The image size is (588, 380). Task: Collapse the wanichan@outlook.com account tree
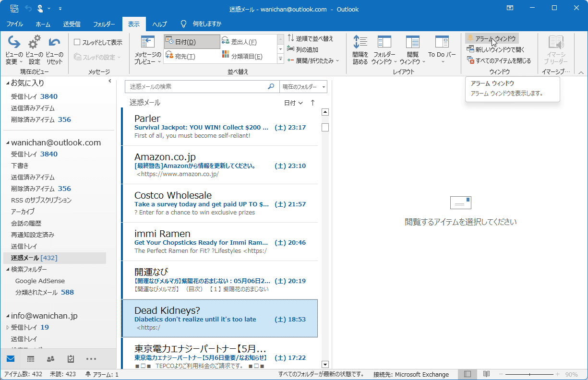coord(8,142)
